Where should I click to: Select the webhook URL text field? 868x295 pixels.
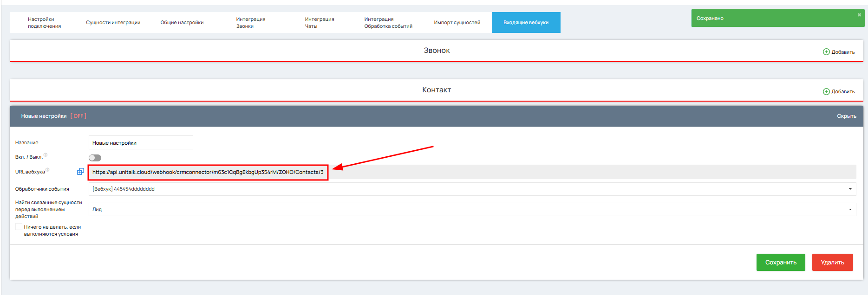coord(472,172)
